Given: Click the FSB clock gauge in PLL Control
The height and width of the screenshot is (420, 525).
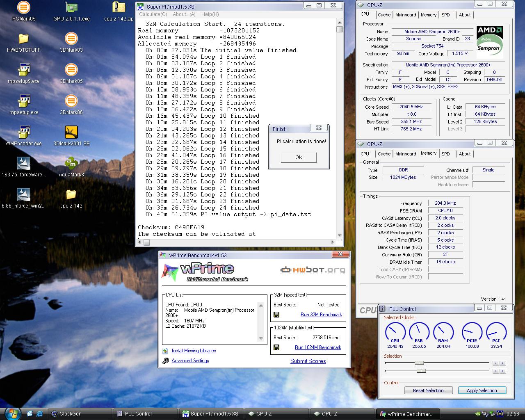Looking at the screenshot, I should (419, 333).
